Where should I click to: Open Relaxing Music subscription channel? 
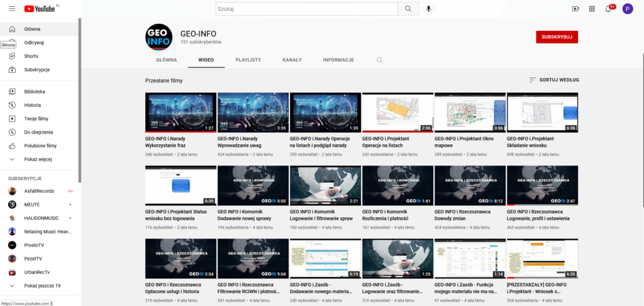pyautogui.click(x=39, y=232)
